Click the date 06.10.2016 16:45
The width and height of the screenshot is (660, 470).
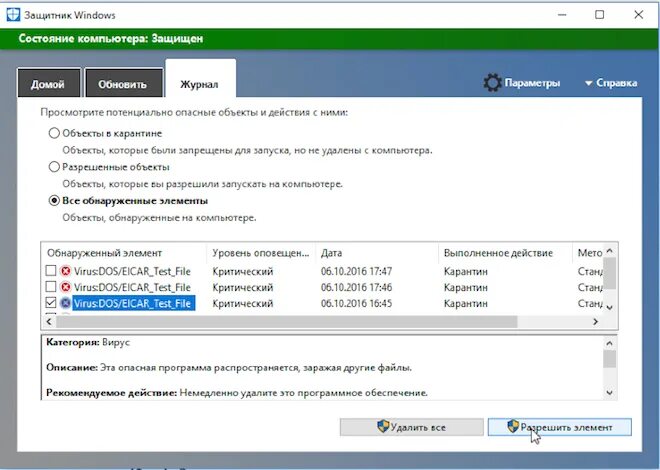coord(356,303)
